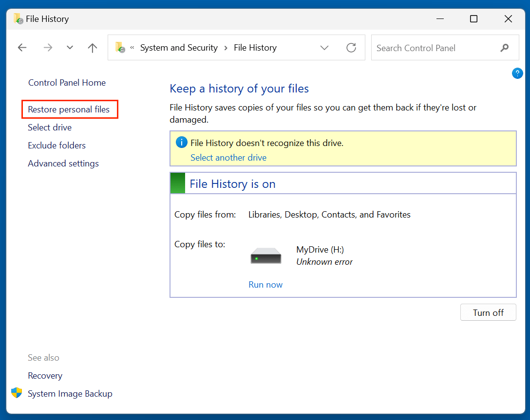Click the info icon in yellow banner
Viewport: 530px width, 420px height.
tap(181, 142)
